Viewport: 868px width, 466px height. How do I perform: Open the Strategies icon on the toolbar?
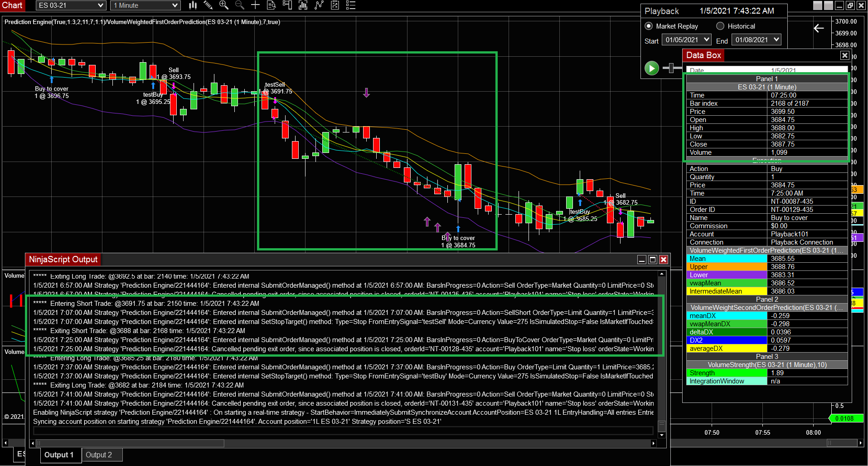point(319,5)
